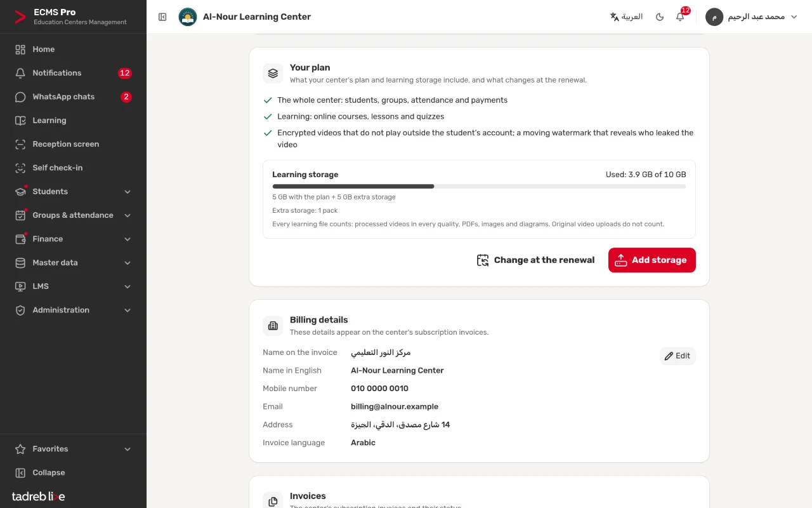Click the LMS monitor play icon

[20, 286]
